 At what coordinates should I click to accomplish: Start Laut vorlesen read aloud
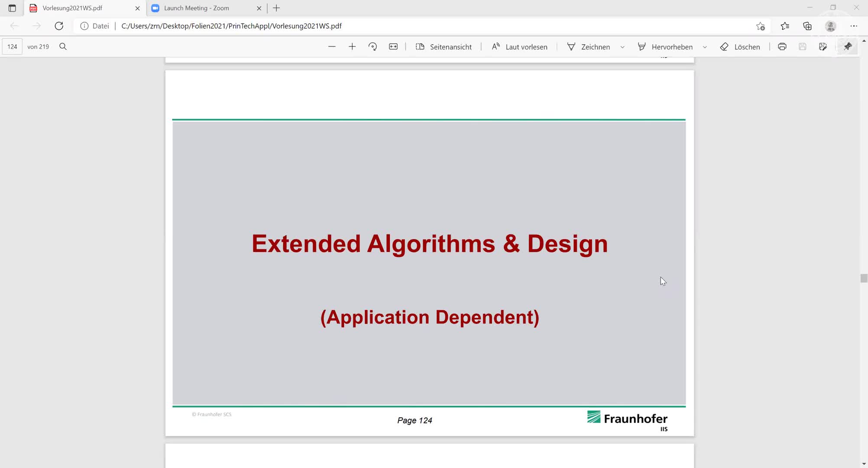click(x=519, y=46)
